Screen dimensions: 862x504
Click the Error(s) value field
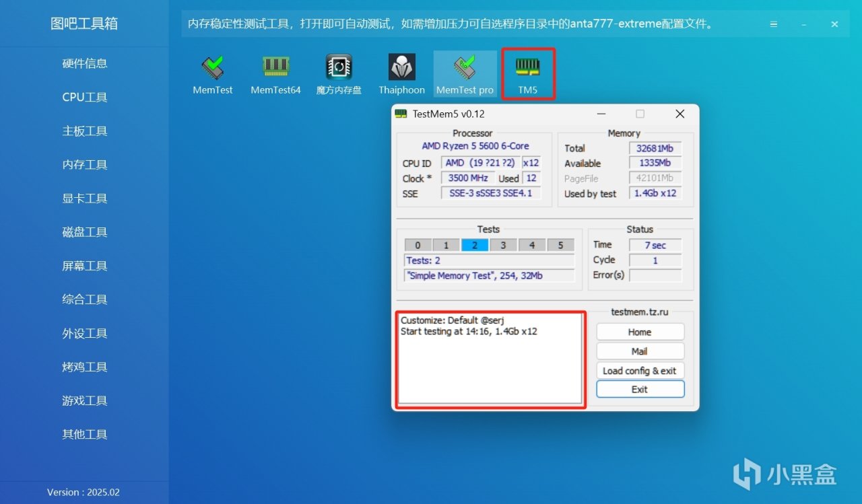(655, 275)
